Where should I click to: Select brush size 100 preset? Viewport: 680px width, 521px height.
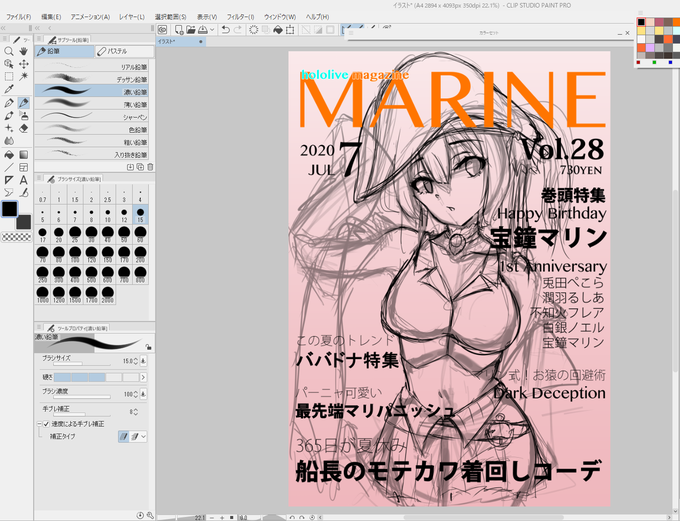(x=75, y=254)
